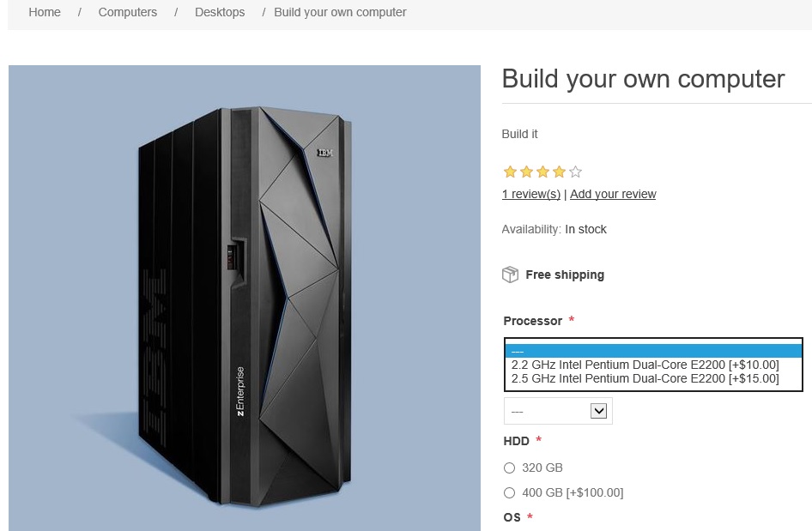Click the second rating star
The image size is (812, 531).
coord(526,172)
